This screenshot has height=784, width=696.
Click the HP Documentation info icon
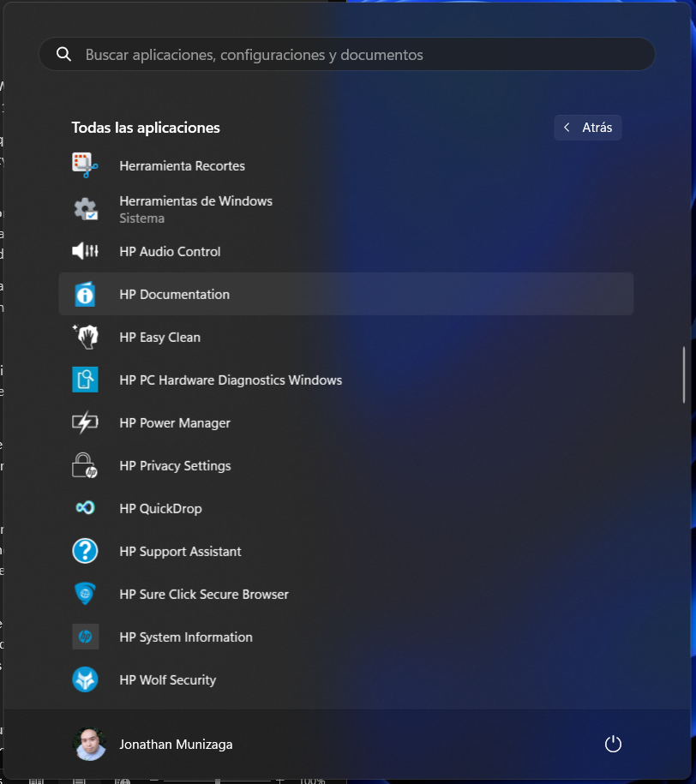tap(85, 294)
